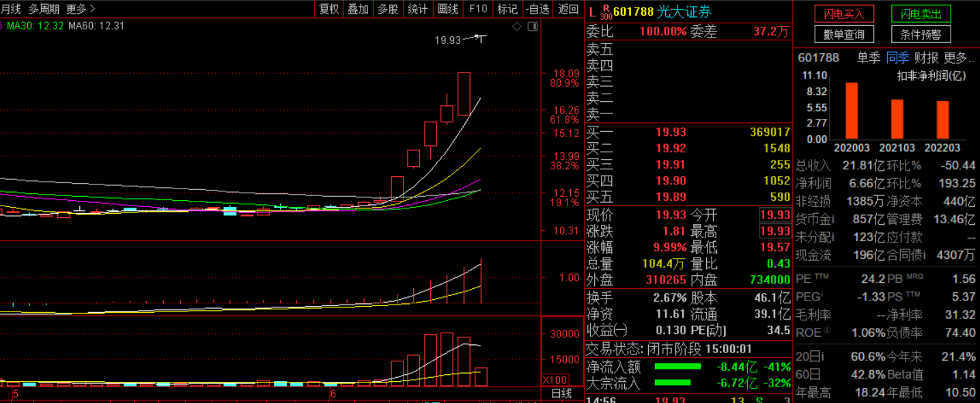
Task: Click the 61.8% retracement level label
Action: pyautogui.click(x=564, y=120)
